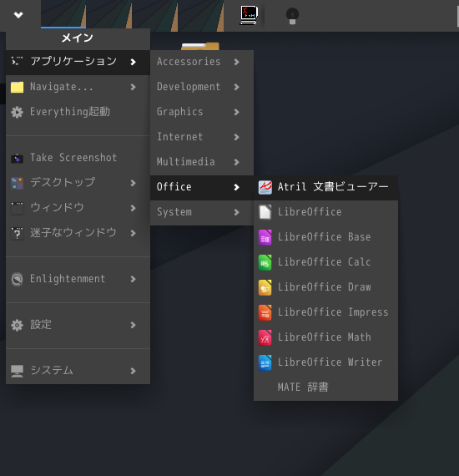Expand the Development category
Image resolution: width=459 pixels, height=476 pixels.
tap(202, 87)
